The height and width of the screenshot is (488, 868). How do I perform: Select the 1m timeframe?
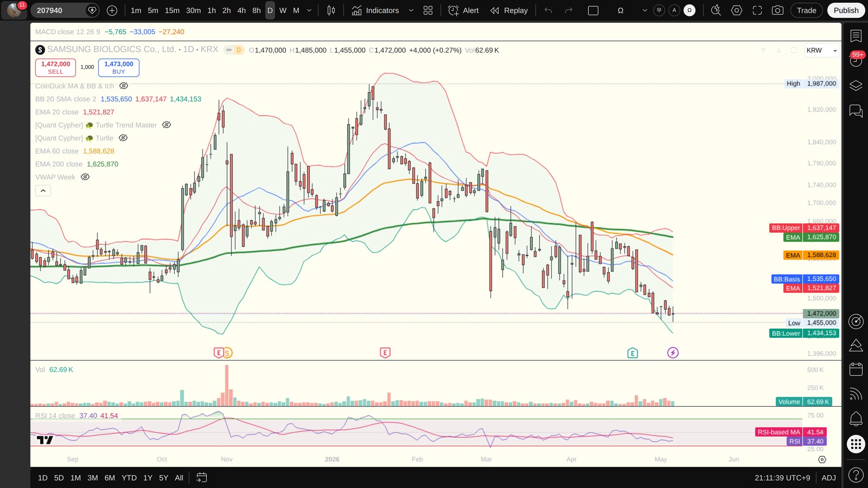(136, 10)
